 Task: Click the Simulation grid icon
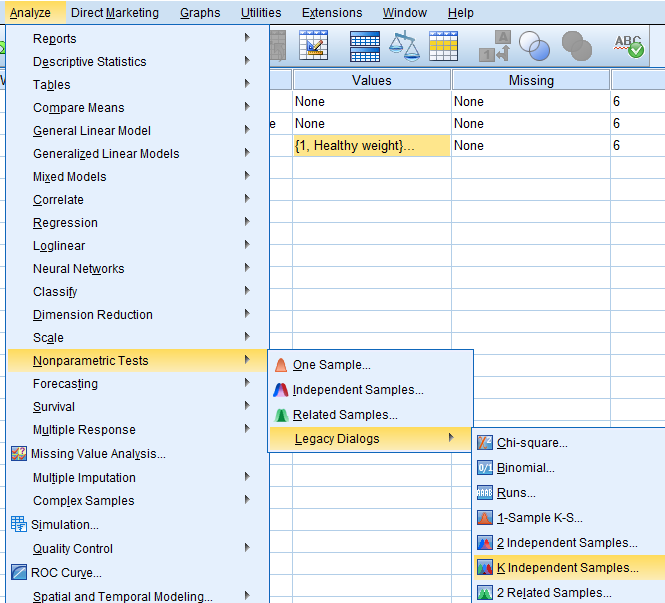click(19, 524)
